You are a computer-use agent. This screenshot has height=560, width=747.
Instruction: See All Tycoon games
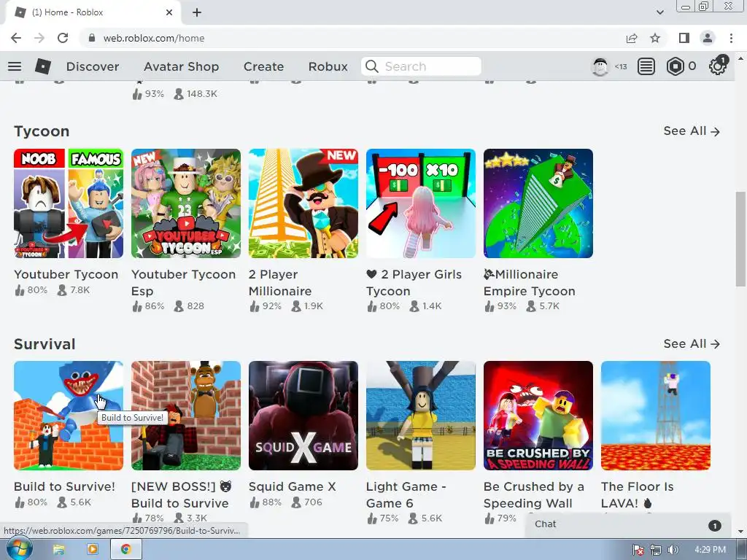click(692, 131)
